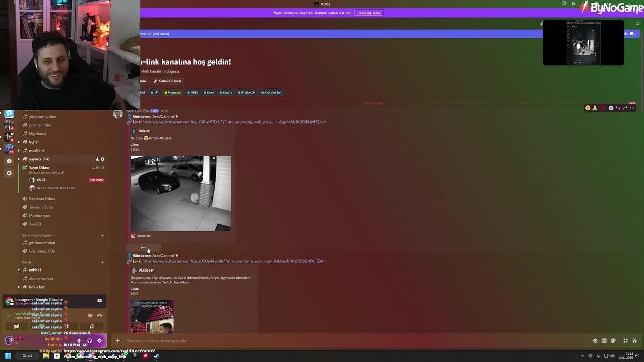Expand the link-chat channel arrow
Viewport: 644px width, 362px height.
pos(19,287)
